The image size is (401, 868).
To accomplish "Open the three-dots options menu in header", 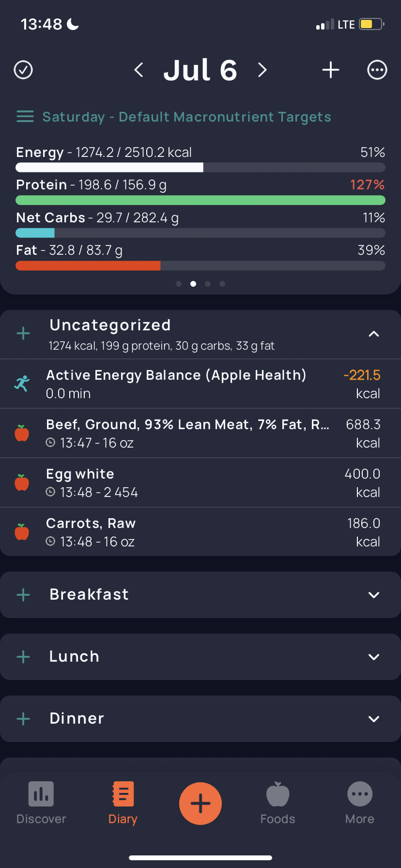I will 377,70.
